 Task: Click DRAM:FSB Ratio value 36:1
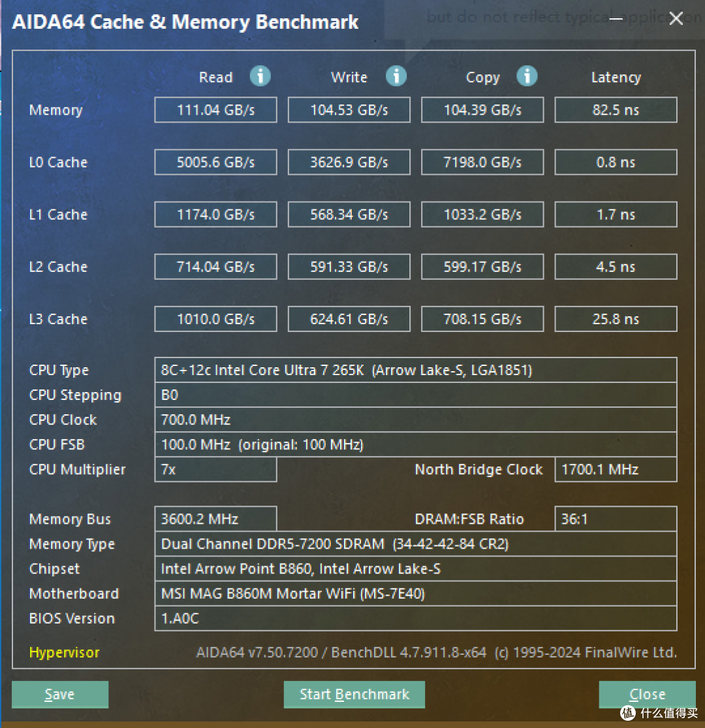point(616,519)
